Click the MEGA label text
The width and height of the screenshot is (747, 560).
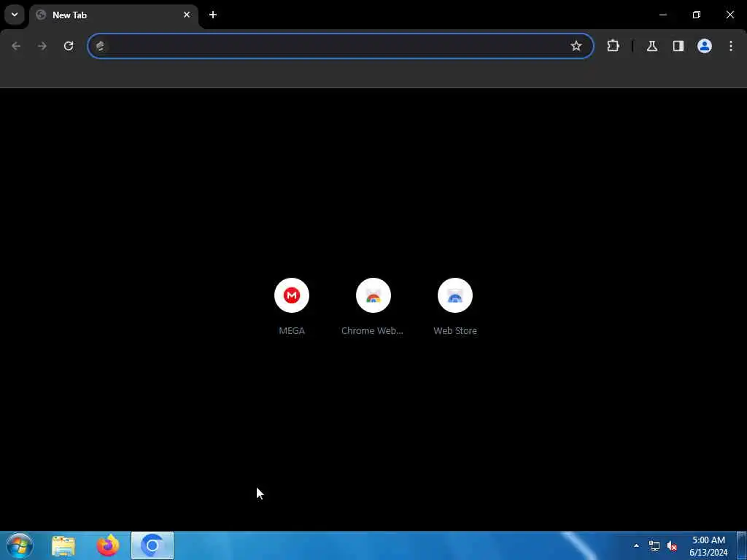click(x=292, y=330)
